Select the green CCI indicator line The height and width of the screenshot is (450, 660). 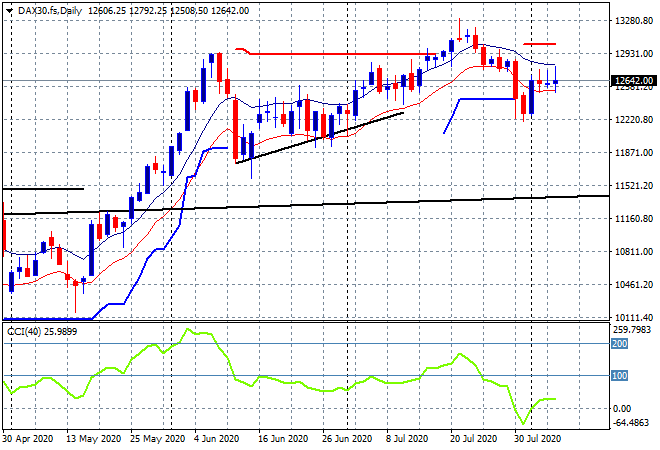pyautogui.click(x=279, y=382)
